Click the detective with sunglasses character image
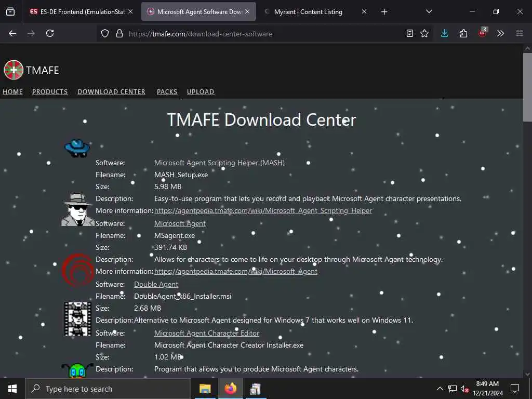This screenshot has width=532, height=399. click(78, 209)
